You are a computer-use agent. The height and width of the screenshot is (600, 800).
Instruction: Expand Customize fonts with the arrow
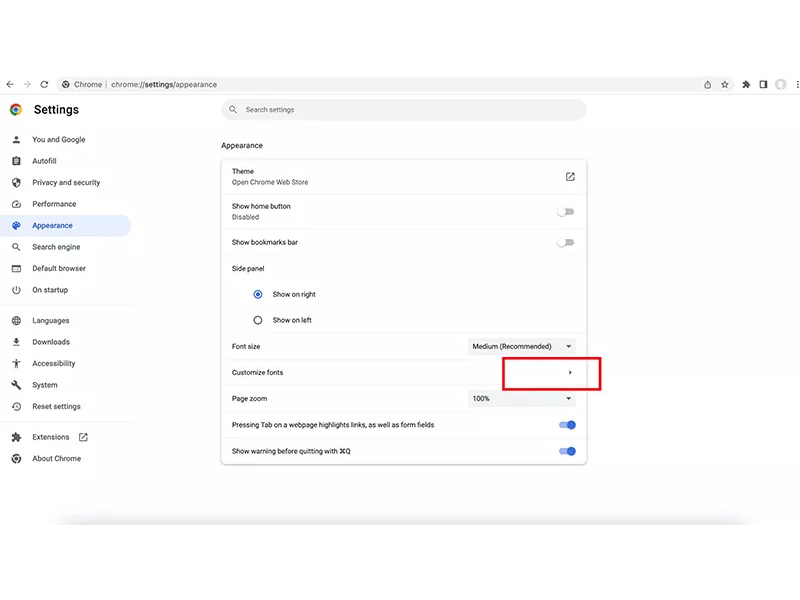pyautogui.click(x=570, y=372)
